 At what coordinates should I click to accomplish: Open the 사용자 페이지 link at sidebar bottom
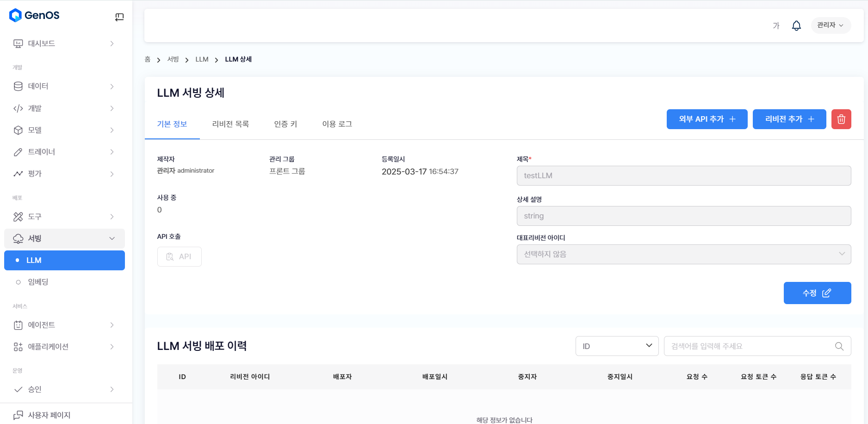tap(49, 415)
